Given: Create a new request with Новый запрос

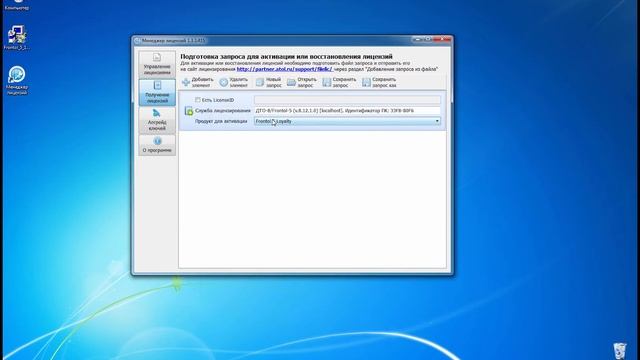Looking at the screenshot, I should tap(269, 82).
